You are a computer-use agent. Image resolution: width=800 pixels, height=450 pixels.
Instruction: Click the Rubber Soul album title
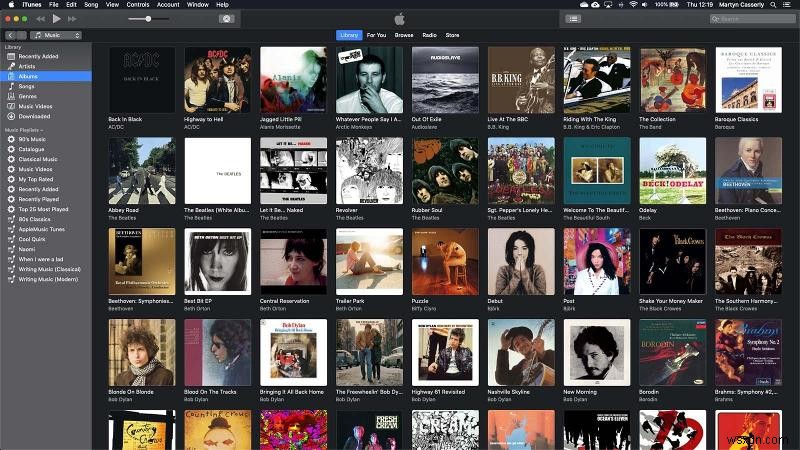(x=427, y=210)
